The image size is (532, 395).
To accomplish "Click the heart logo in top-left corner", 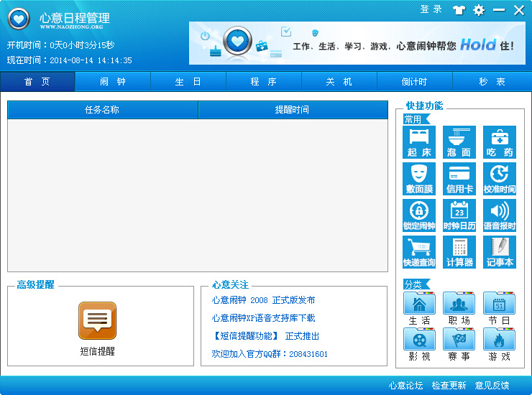I will 19,19.
